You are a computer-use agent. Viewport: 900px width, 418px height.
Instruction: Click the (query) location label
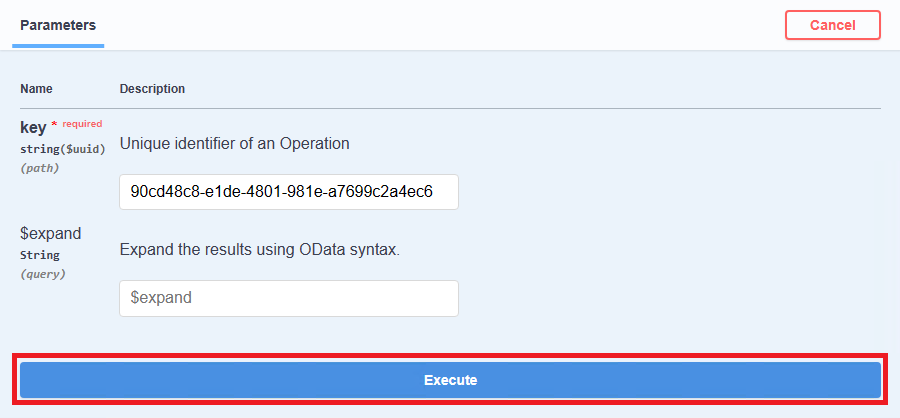coord(43,274)
